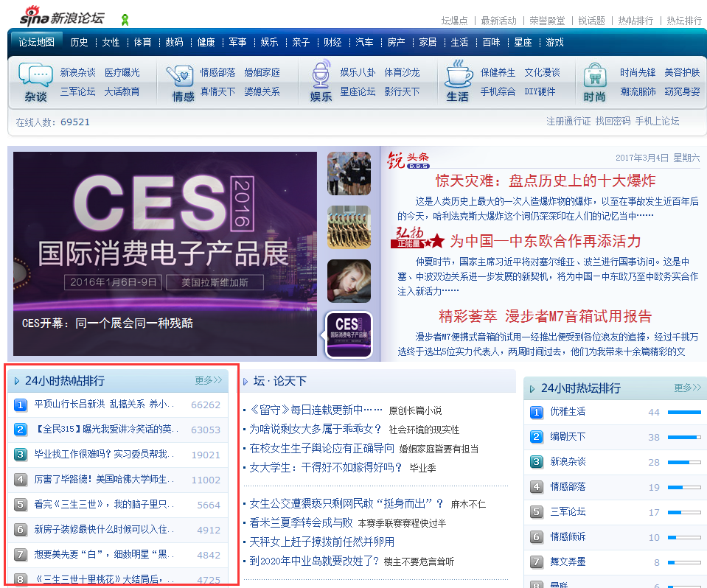The image size is (707, 588).
Task: Click the 注册通行证 link
Action: click(x=568, y=121)
